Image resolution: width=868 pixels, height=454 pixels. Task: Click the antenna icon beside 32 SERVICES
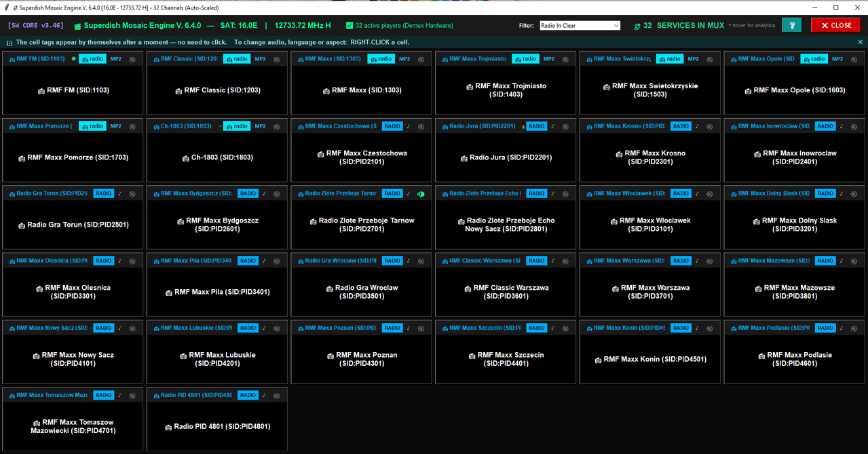click(x=637, y=26)
